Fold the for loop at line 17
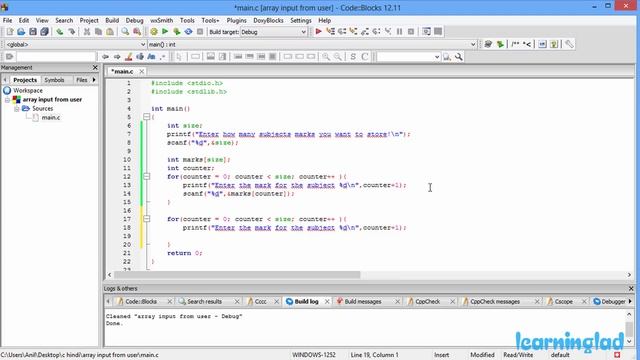Image resolution: width=640 pixels, height=360 pixels. (x=147, y=219)
